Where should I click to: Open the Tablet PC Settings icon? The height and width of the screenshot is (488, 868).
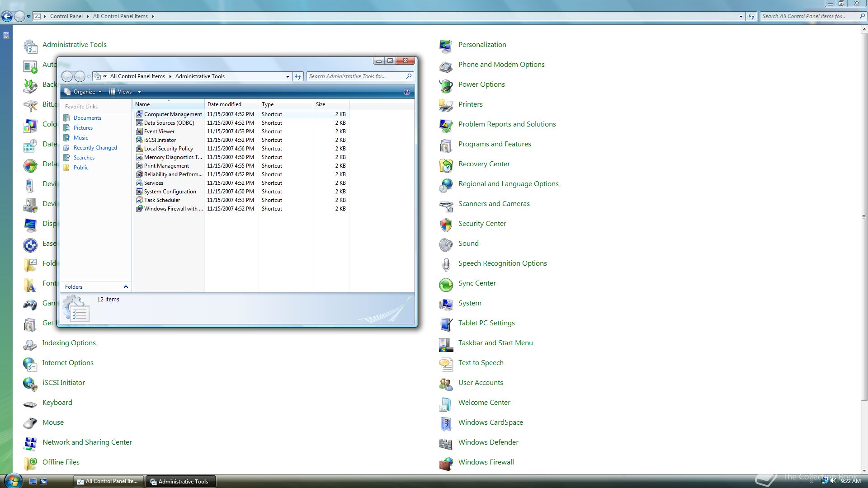click(446, 324)
